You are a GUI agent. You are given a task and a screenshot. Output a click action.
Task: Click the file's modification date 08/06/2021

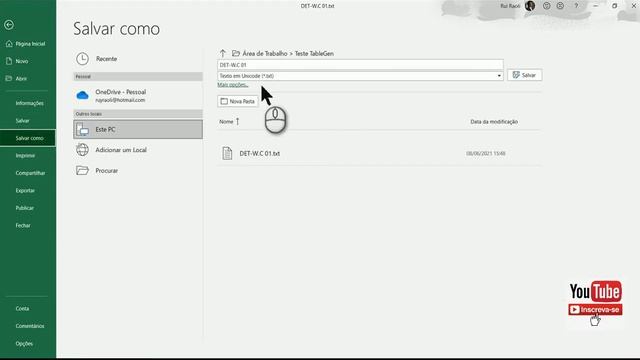(486, 153)
